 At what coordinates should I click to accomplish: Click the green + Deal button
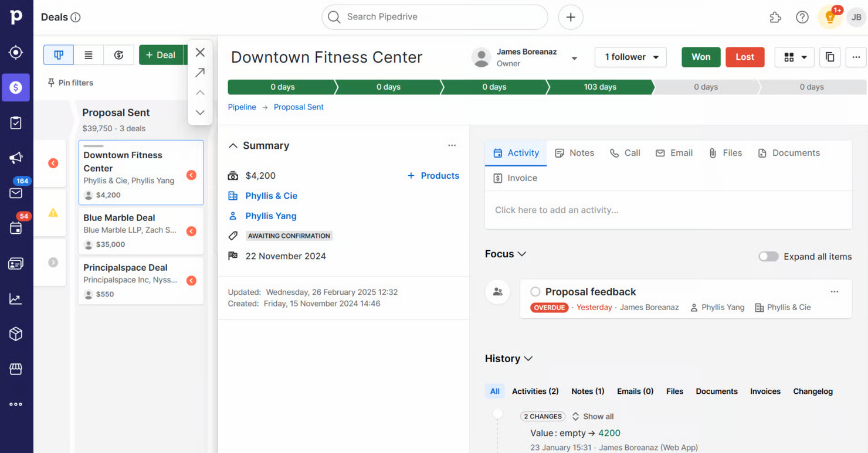(161, 55)
